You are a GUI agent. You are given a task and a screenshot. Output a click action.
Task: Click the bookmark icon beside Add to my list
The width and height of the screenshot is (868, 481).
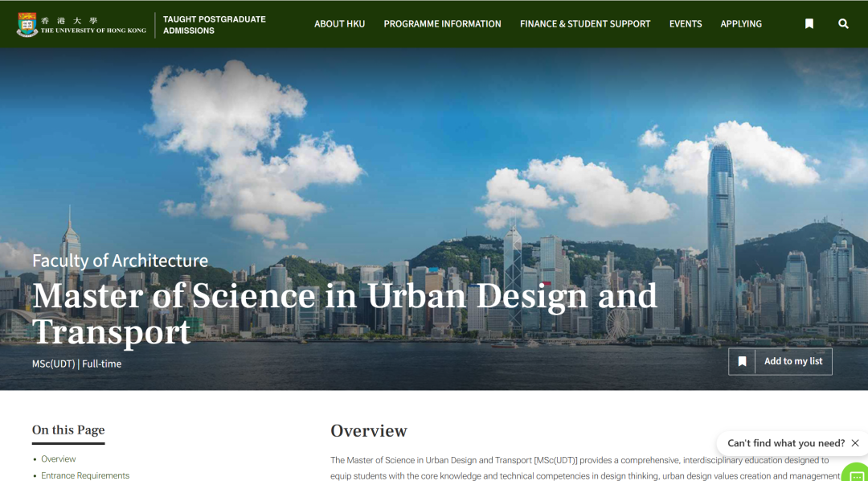pos(743,361)
